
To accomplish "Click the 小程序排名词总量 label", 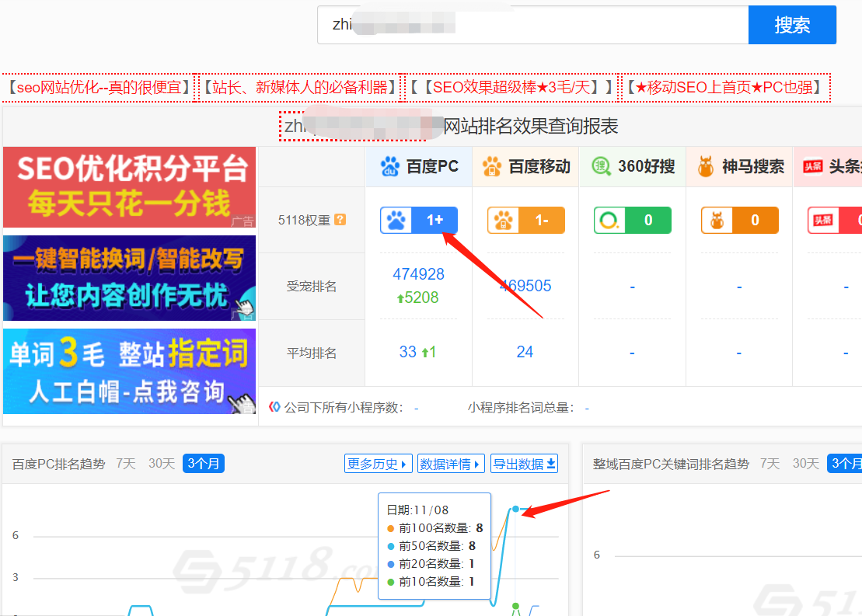I will point(521,408).
